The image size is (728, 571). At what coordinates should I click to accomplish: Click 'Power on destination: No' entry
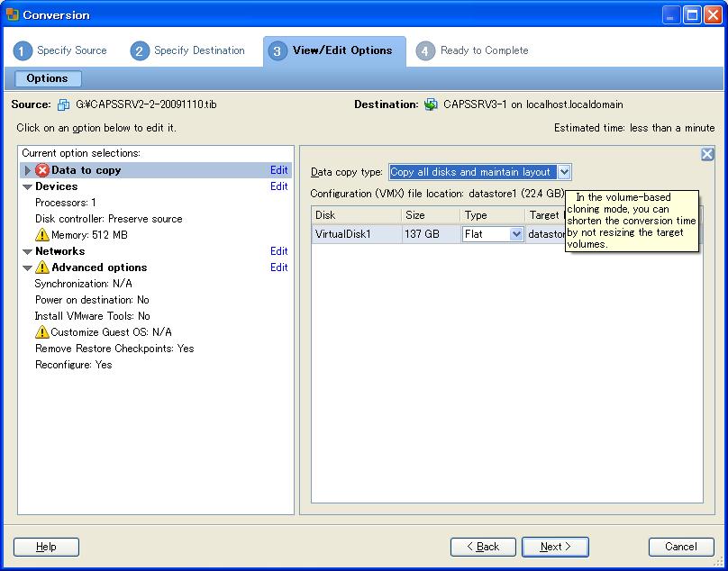(x=92, y=300)
